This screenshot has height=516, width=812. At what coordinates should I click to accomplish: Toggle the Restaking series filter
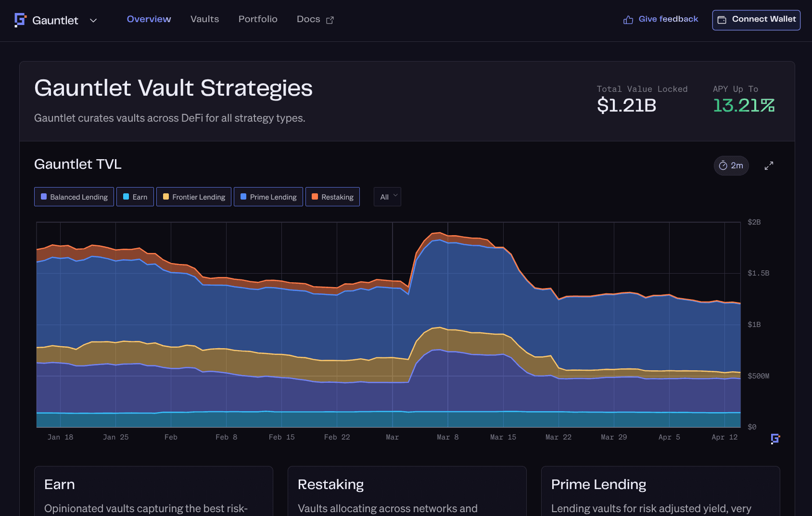[332, 197]
